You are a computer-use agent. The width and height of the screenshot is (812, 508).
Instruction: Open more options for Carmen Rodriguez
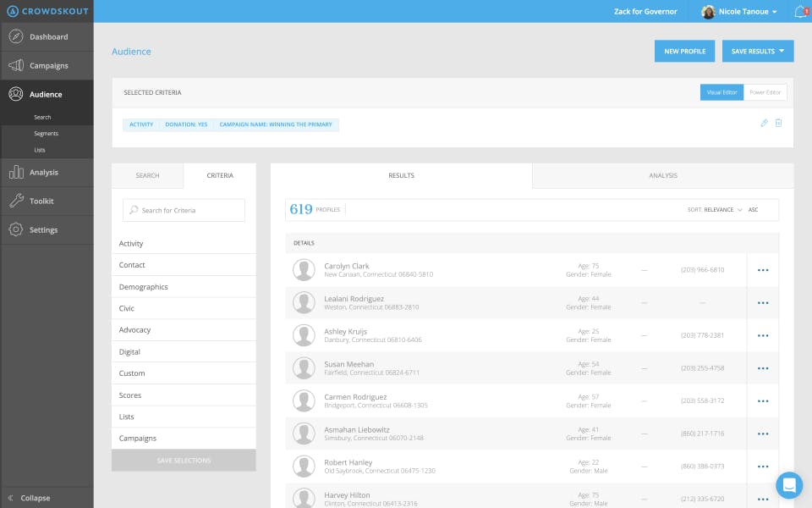tap(763, 400)
